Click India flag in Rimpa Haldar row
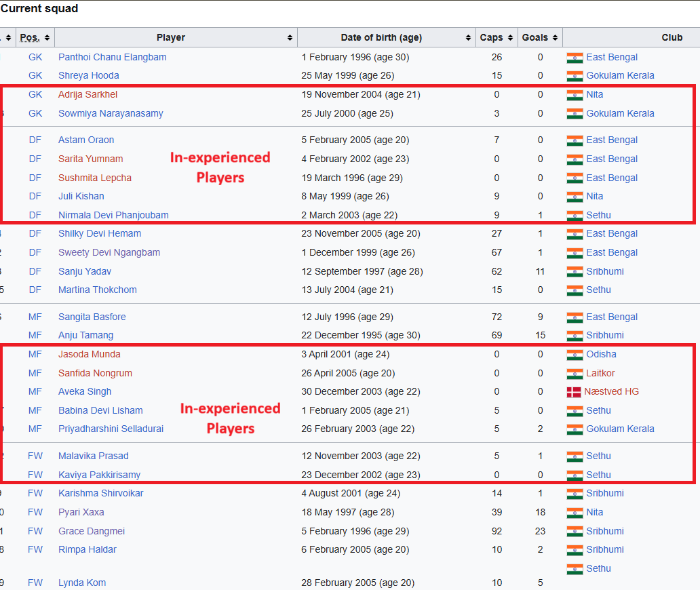Screen dimensions: 700x590 click(575, 550)
